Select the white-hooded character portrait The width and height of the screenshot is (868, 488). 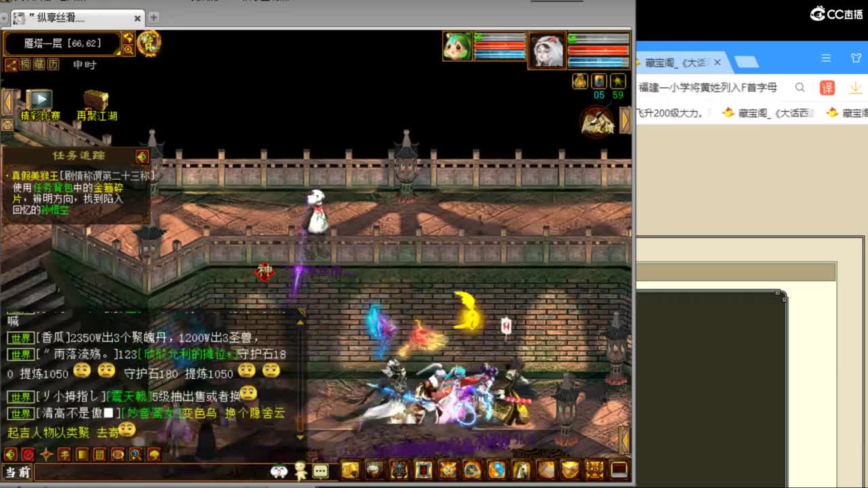pos(547,49)
